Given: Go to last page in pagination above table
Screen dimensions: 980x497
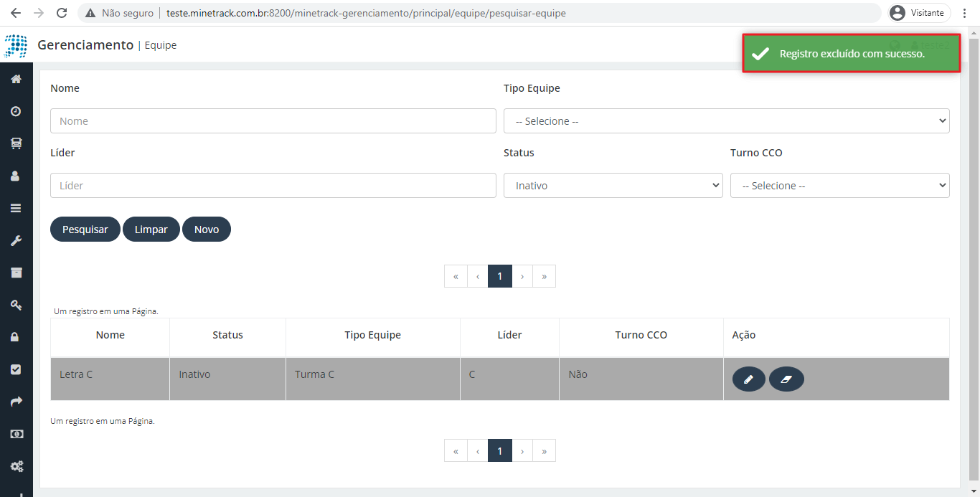Looking at the screenshot, I should click(545, 276).
